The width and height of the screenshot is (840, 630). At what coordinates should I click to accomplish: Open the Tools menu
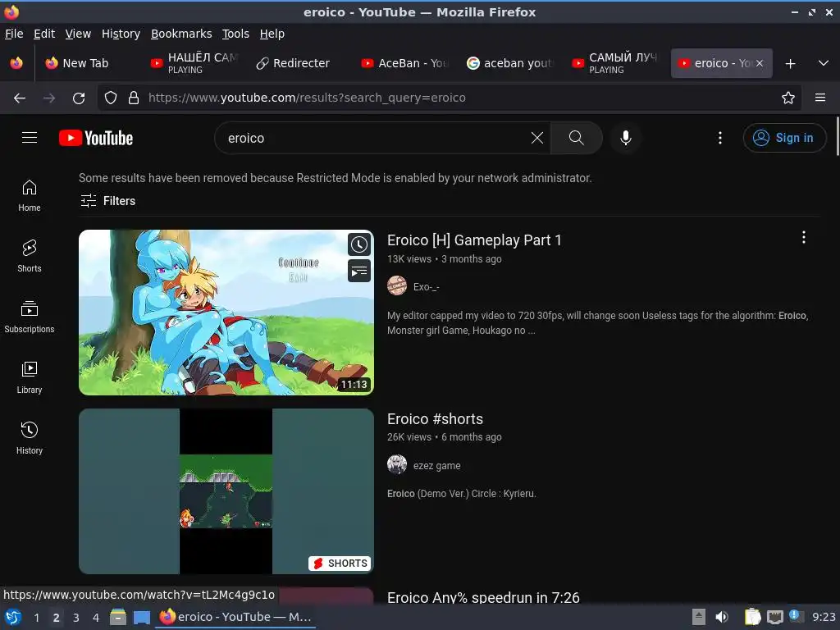[x=235, y=34]
